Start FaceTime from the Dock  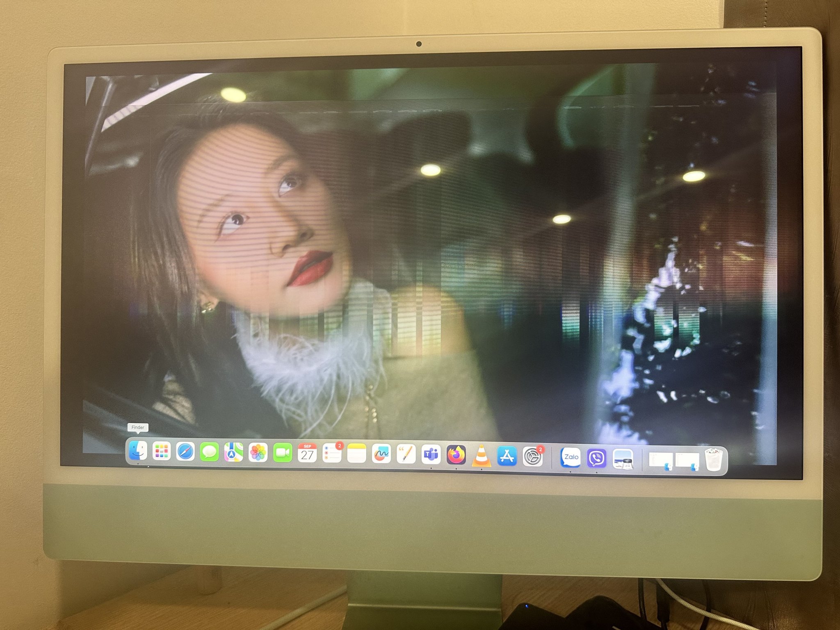click(x=283, y=453)
